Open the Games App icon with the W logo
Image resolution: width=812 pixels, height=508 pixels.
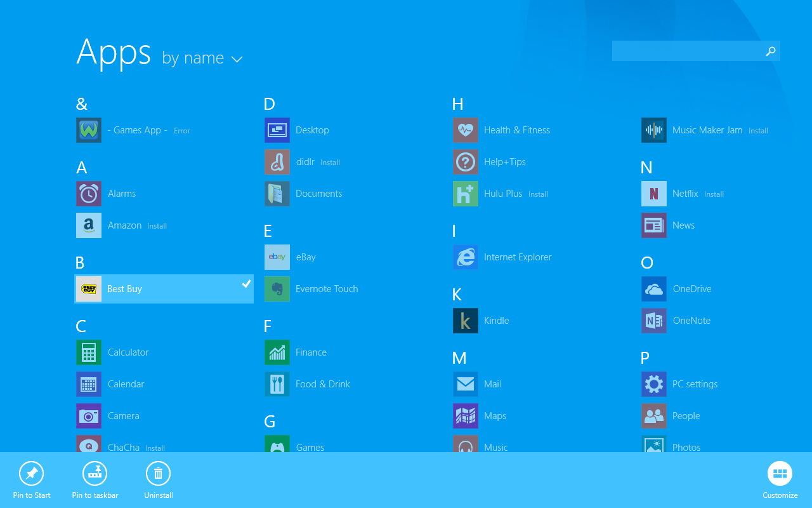point(89,130)
